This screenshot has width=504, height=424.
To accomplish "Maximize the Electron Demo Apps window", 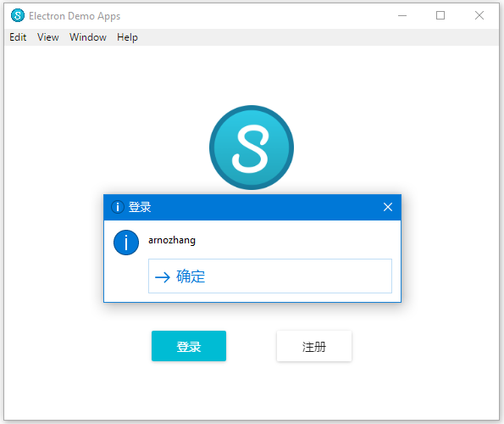I will tap(440, 15).
